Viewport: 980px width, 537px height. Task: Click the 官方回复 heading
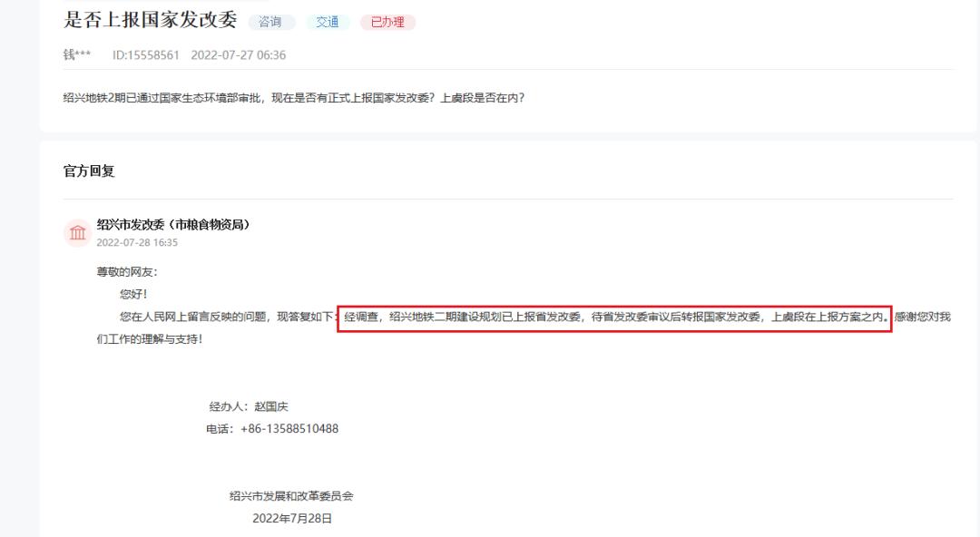[x=89, y=171]
